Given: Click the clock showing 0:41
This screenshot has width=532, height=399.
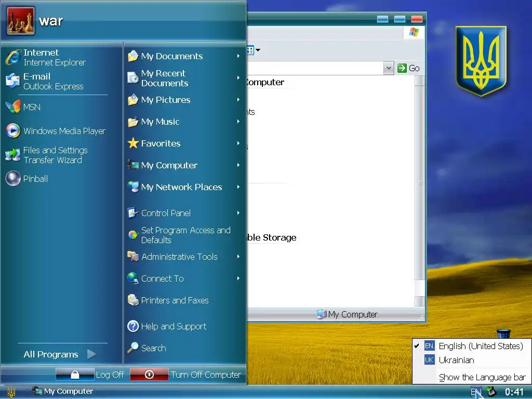Looking at the screenshot, I should [x=514, y=392].
